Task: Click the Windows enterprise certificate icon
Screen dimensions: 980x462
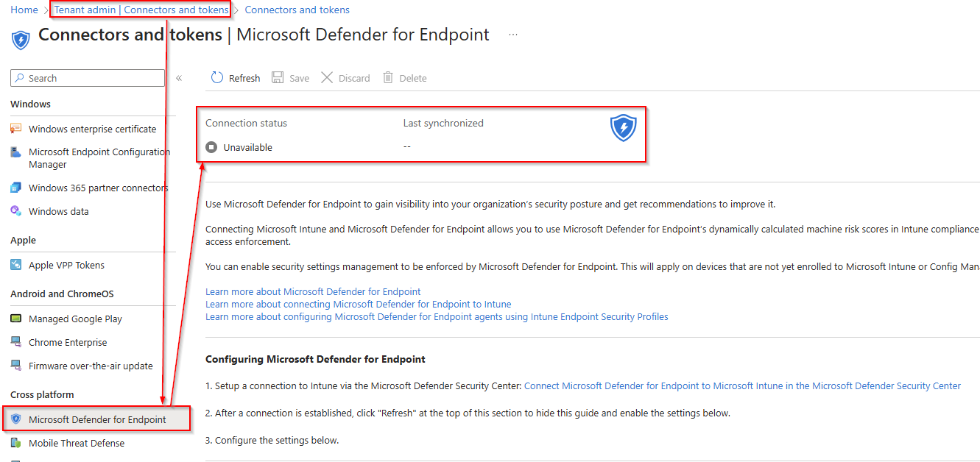Action: (x=16, y=129)
